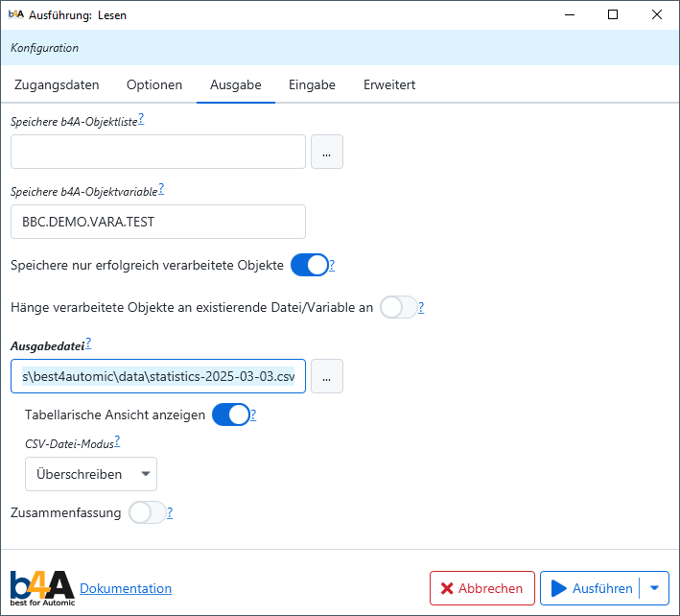Click help icon beside Ausgabedatei label
The image size is (680, 616).
pyautogui.click(x=88, y=342)
